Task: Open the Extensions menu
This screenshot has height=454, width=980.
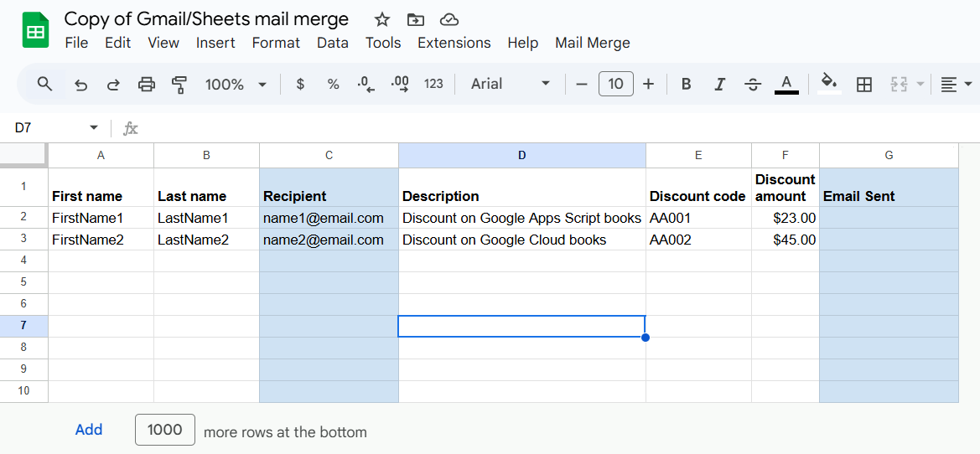Action: pyautogui.click(x=454, y=43)
